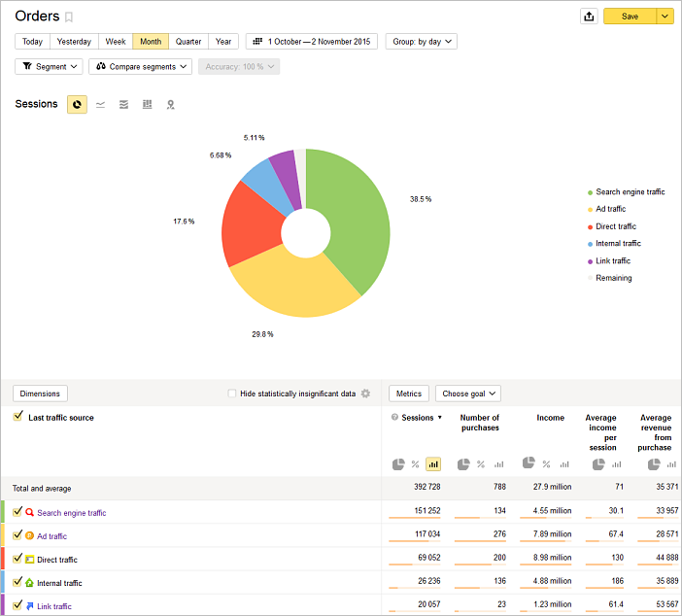Click the Dimensions button
The width and height of the screenshot is (682, 616).
[40, 394]
